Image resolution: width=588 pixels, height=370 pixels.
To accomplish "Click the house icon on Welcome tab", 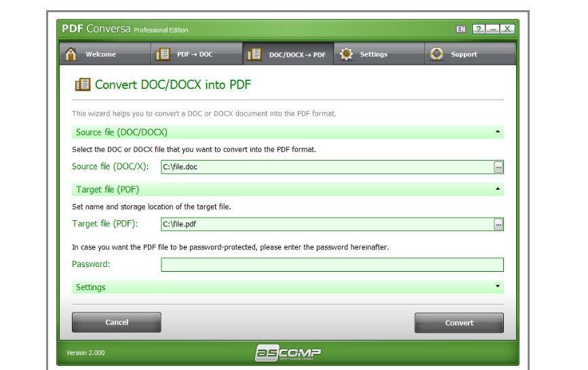I will (x=71, y=54).
